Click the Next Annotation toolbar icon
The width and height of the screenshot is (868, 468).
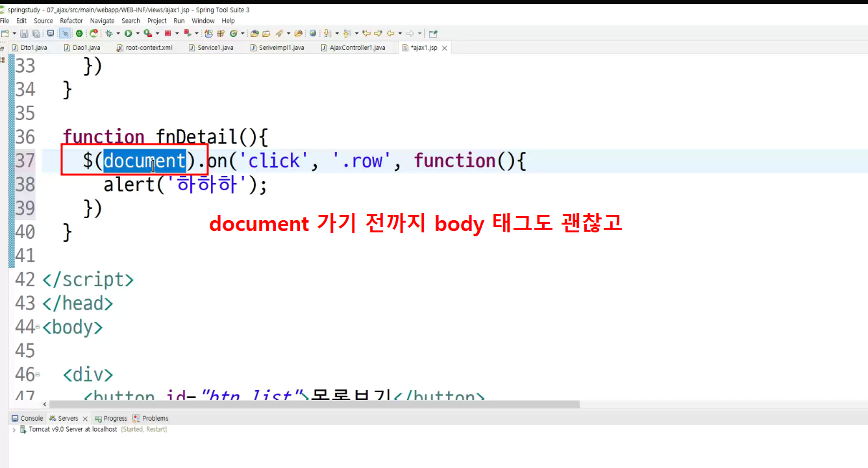[327, 33]
